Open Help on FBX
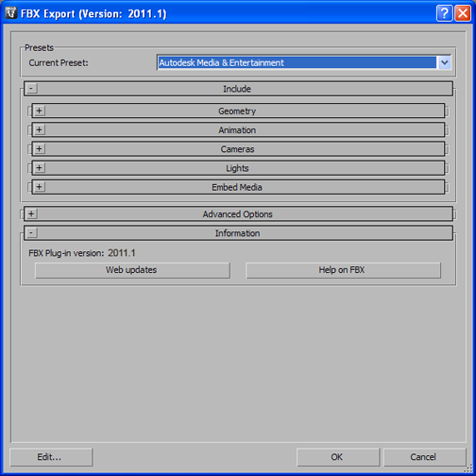476x476 pixels. tap(343, 270)
